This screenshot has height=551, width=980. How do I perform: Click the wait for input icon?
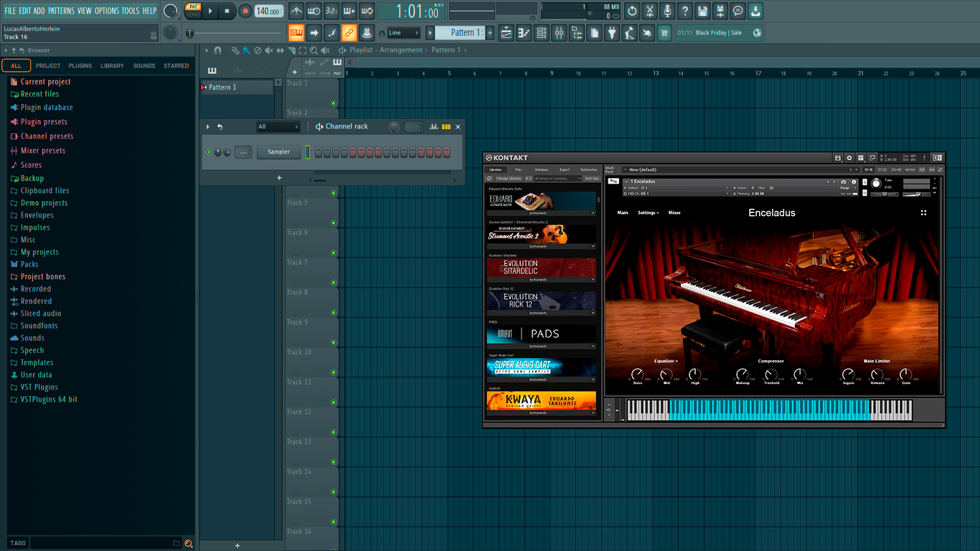tap(314, 11)
